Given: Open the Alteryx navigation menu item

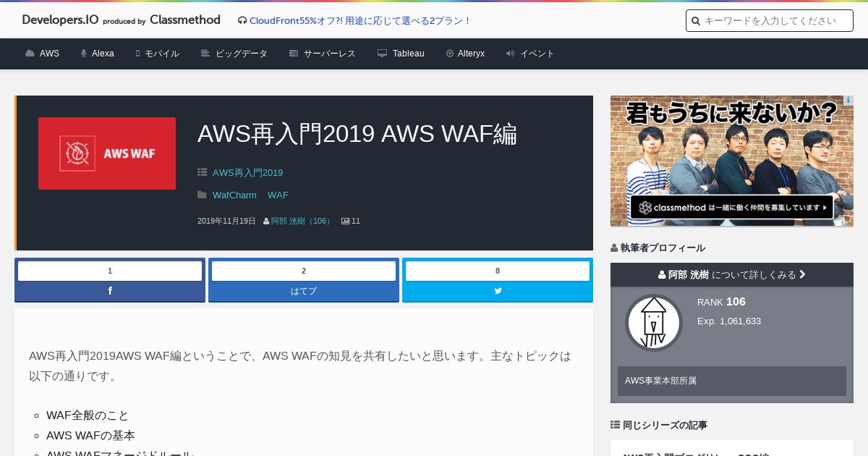Looking at the screenshot, I should [x=472, y=54].
